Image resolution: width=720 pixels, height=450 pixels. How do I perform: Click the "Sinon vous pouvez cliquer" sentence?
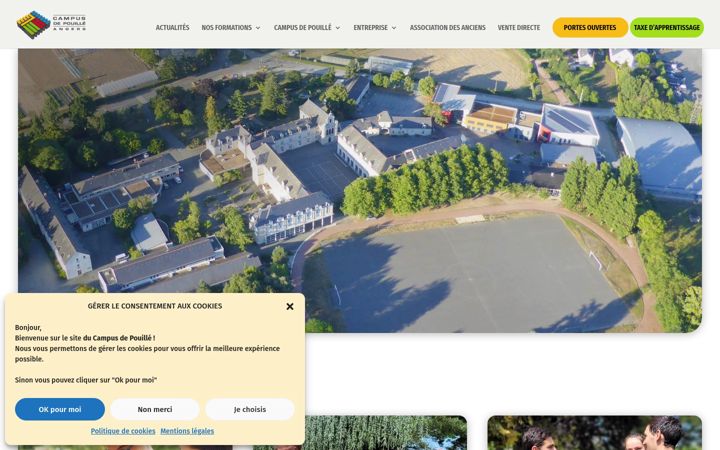86,380
